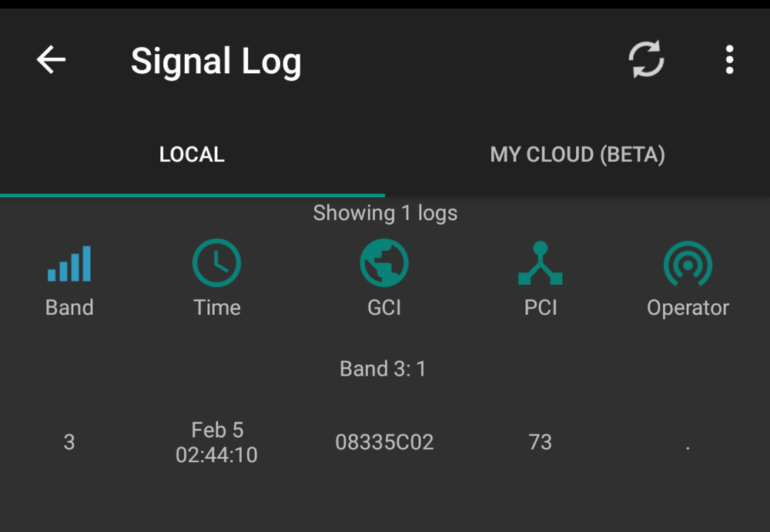The image size is (770, 532).
Task: Expand details of the logged entry row
Action: [384, 442]
